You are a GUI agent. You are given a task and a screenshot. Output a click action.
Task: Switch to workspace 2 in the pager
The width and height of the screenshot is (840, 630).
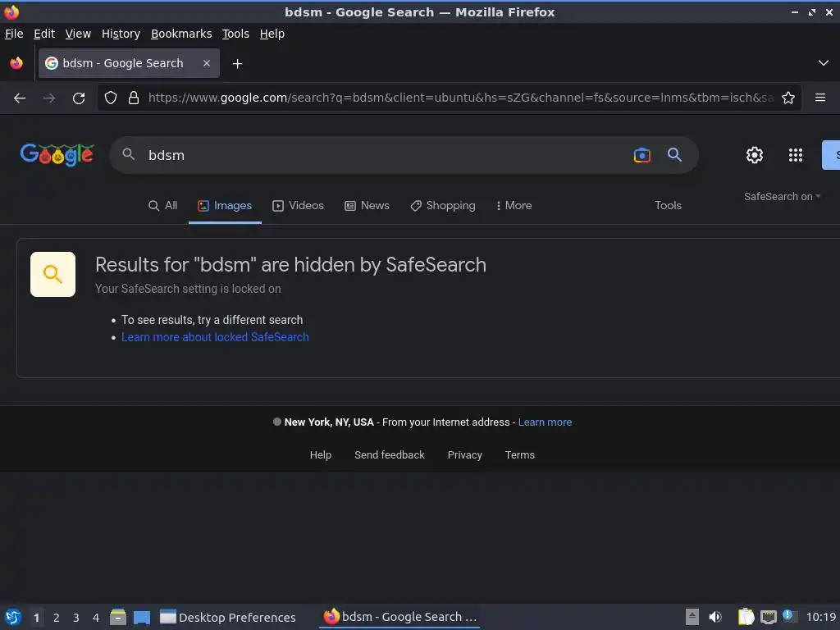click(57, 618)
